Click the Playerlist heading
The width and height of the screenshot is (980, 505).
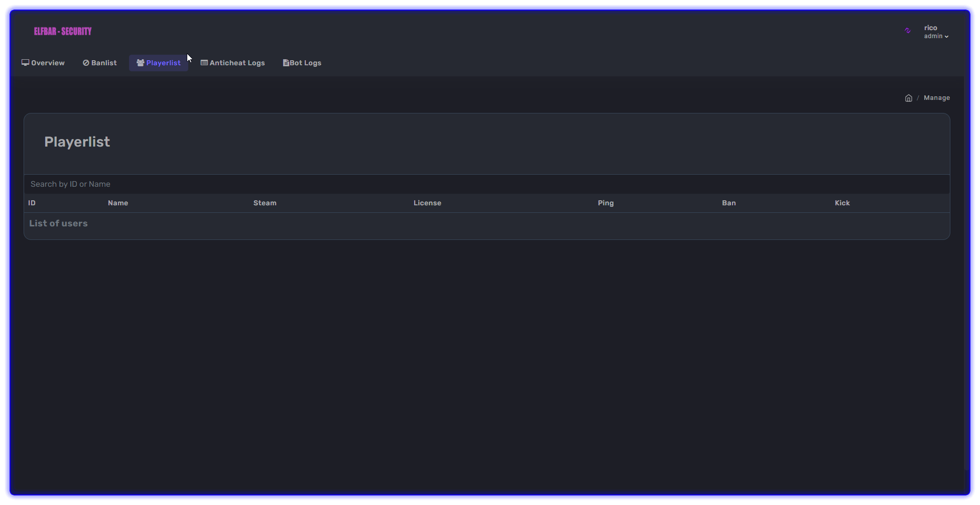[x=77, y=142]
